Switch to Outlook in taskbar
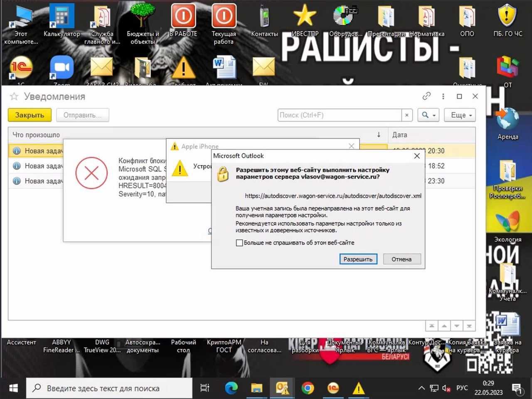This screenshot has width=532, height=399. click(282, 388)
